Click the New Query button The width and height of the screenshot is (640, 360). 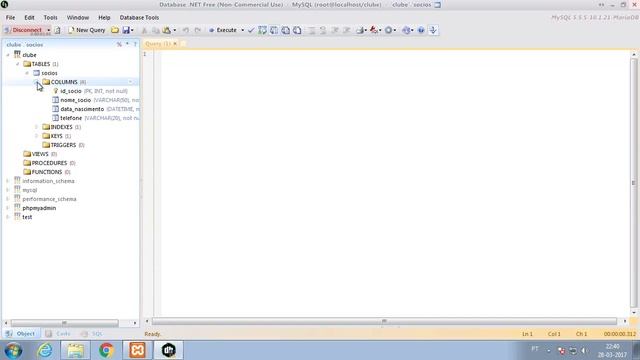(87, 30)
